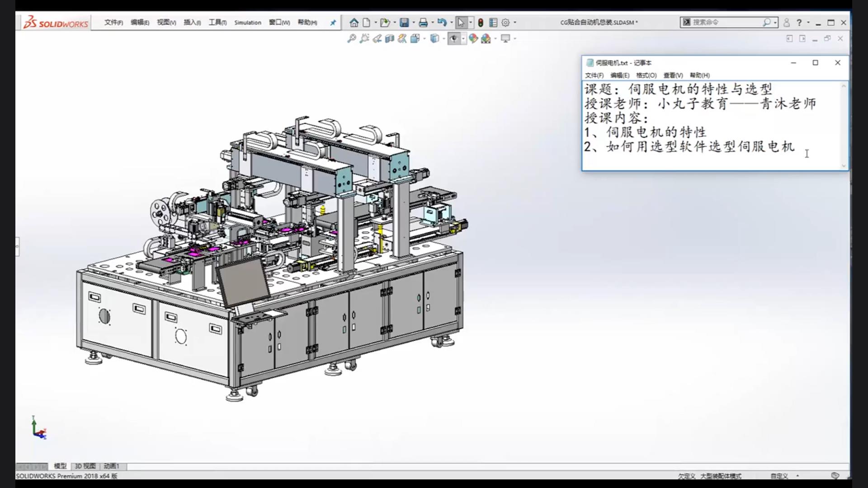Open 文件(F) menu in Notepad window
868x488 pixels.
(594, 75)
